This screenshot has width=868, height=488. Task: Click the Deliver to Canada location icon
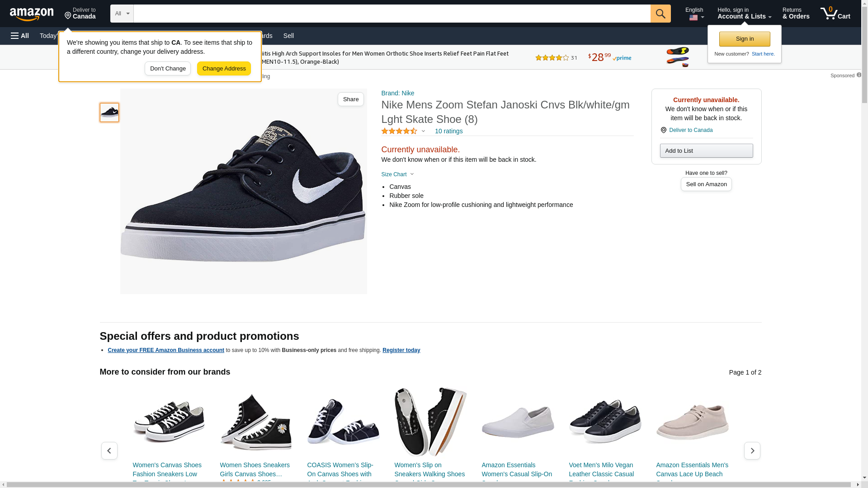68,16
